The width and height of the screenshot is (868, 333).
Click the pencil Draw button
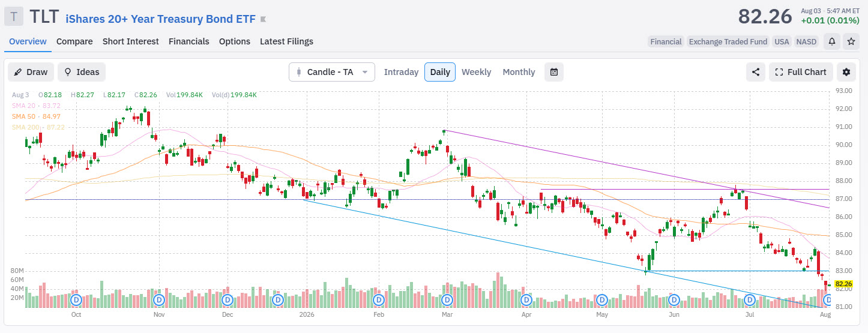[31, 72]
